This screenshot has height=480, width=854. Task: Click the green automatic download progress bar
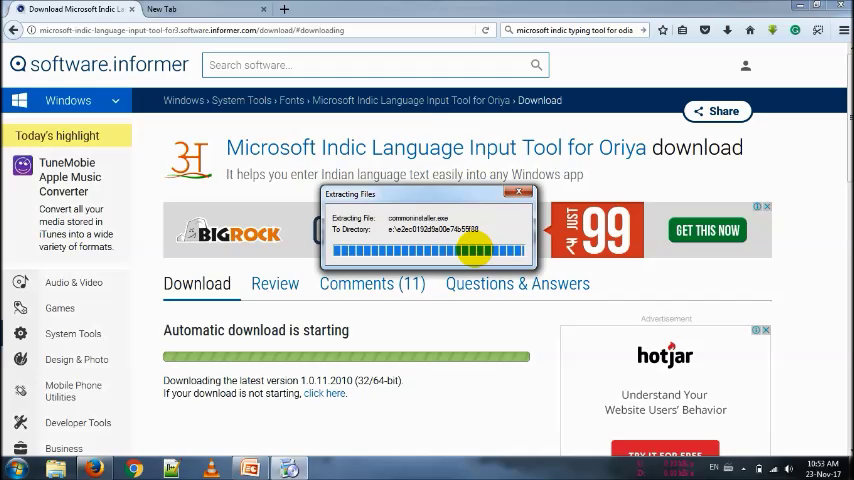[346, 356]
